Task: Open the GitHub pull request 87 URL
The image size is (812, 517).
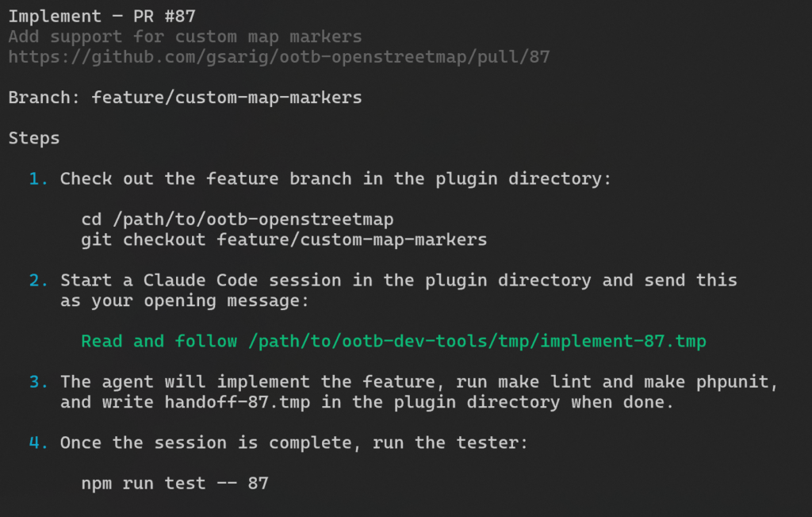Action: 278,57
